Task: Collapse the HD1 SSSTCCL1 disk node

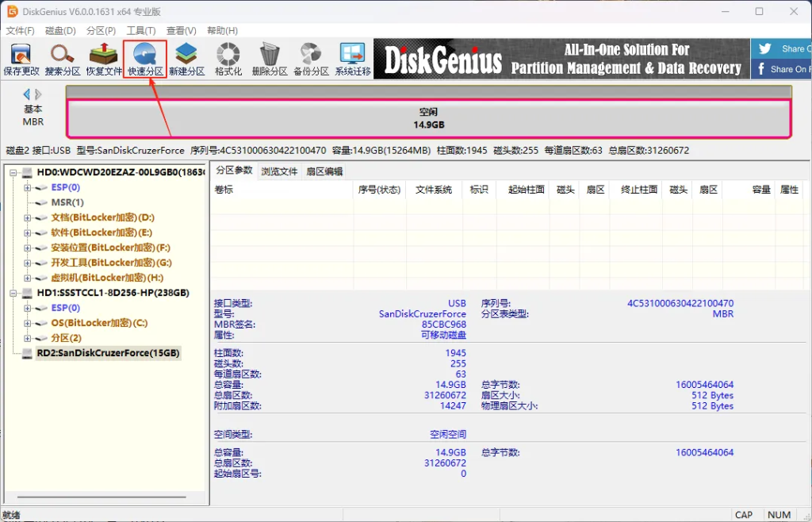Action: [x=13, y=294]
